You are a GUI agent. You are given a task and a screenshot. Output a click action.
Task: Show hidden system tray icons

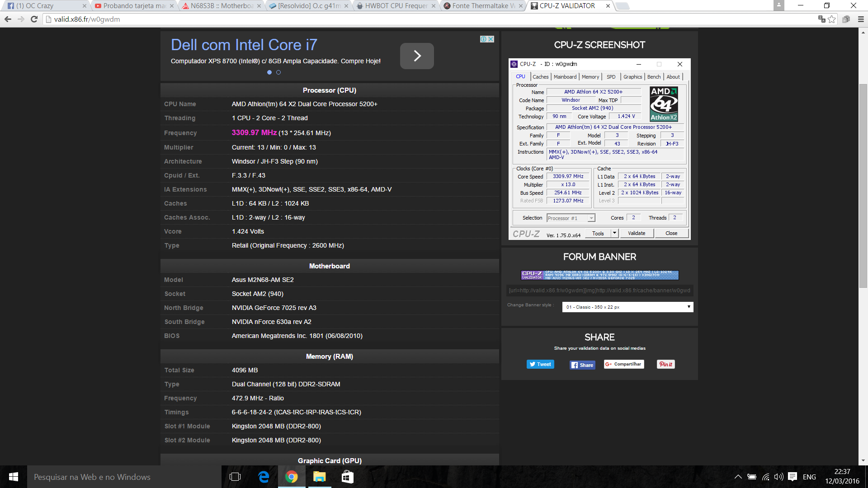coord(738,477)
